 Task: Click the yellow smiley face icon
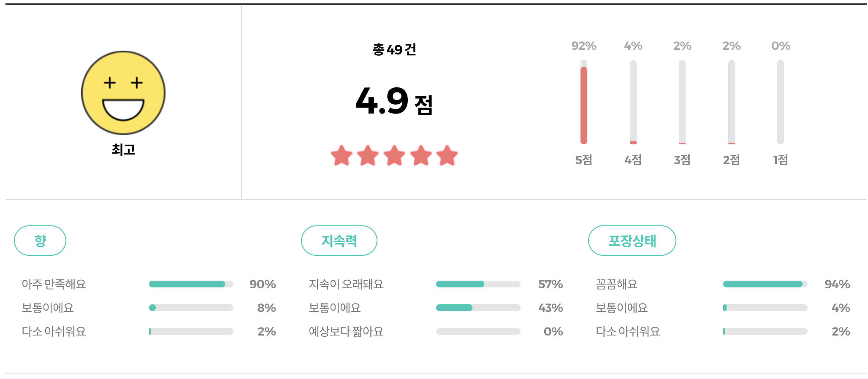(123, 94)
